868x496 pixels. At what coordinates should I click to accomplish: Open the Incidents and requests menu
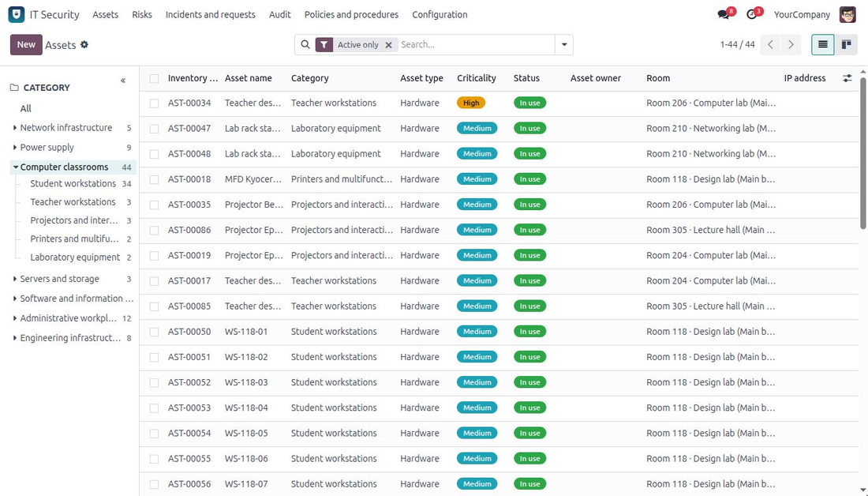211,14
